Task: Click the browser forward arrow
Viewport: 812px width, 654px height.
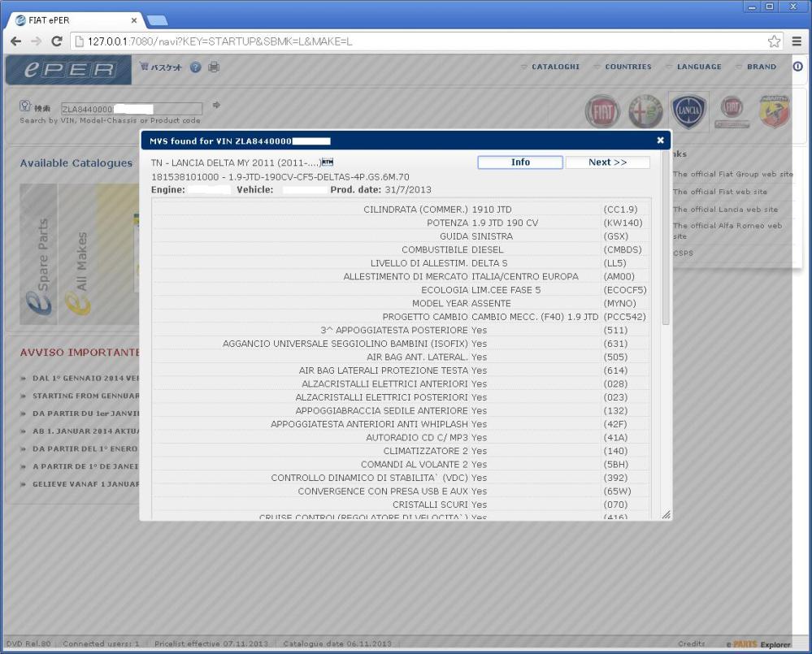Action: [x=37, y=41]
